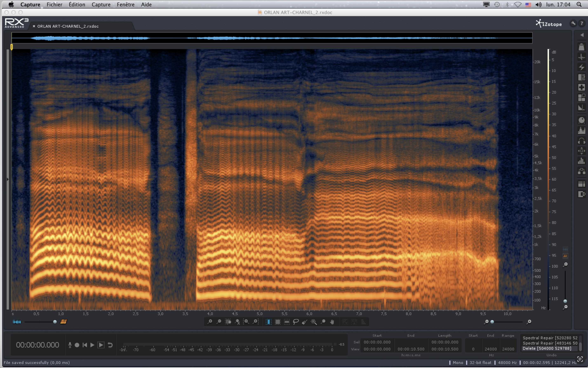The height and width of the screenshot is (368, 588).
Task: Toggle play selection only button
Action: (x=101, y=345)
